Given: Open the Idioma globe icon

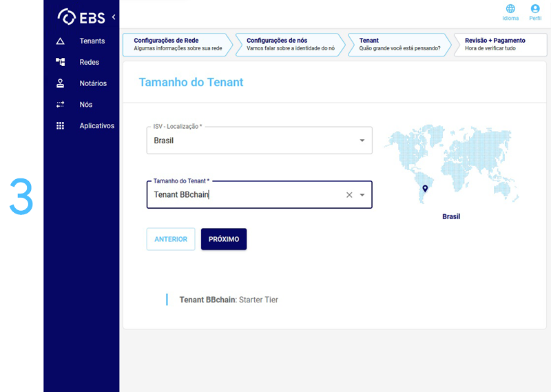Looking at the screenshot, I should pos(510,9).
